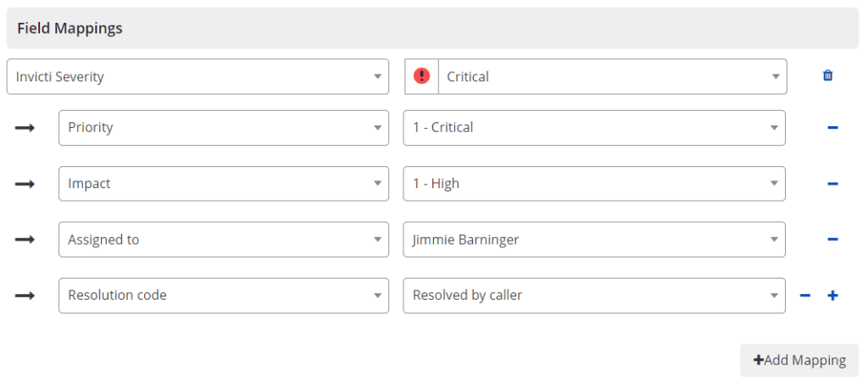
Task: Add a new field row with plus icon
Action: click(832, 296)
